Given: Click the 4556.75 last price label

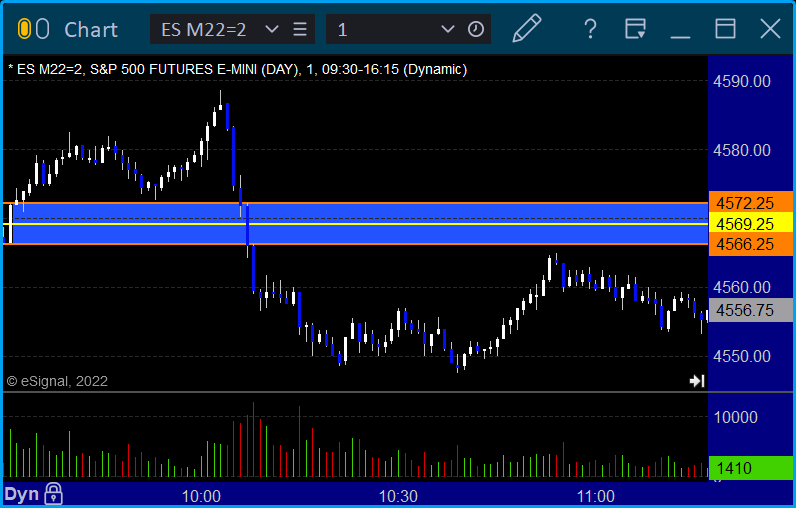Looking at the screenshot, I should click(750, 310).
